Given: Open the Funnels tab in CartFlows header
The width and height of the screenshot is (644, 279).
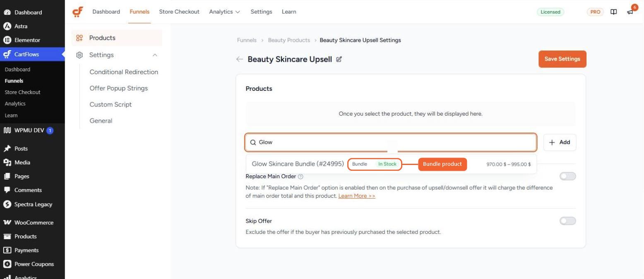Looking at the screenshot, I should click(x=139, y=12).
